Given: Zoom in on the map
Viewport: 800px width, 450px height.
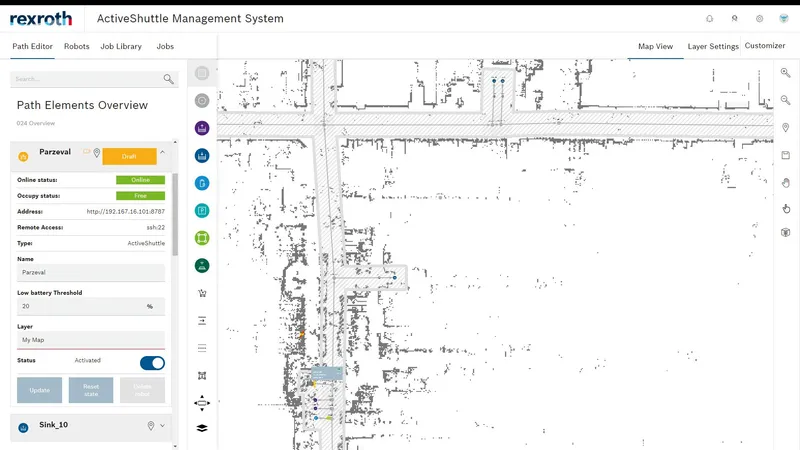Looking at the screenshot, I should pos(786,73).
